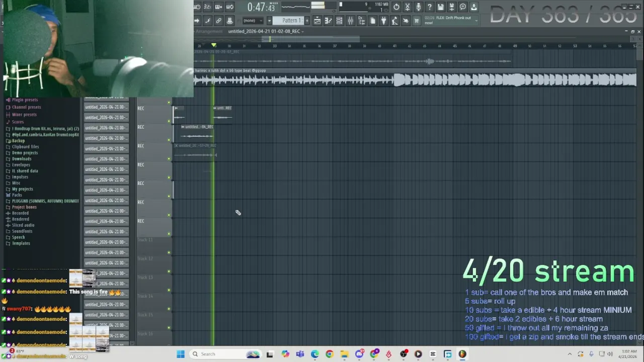Click the download tray icon in toolbar
Screen dimensions: 644x362
[474, 7]
